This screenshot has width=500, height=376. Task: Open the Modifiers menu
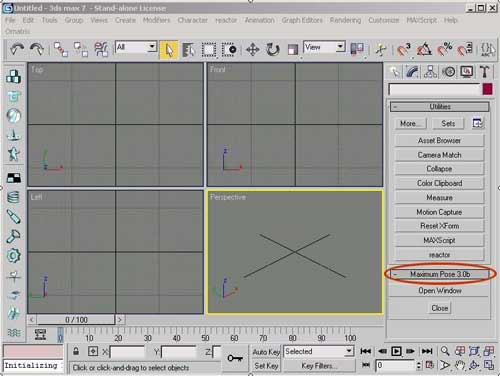point(156,20)
